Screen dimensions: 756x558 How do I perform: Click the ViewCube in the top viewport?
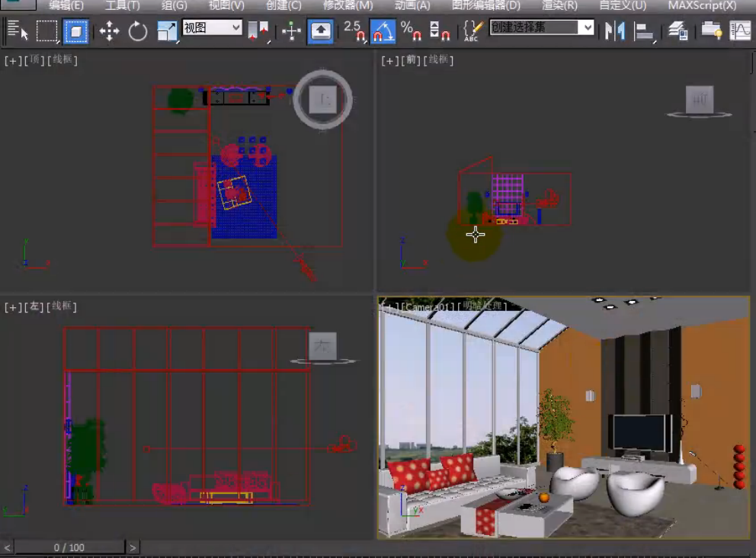322,100
